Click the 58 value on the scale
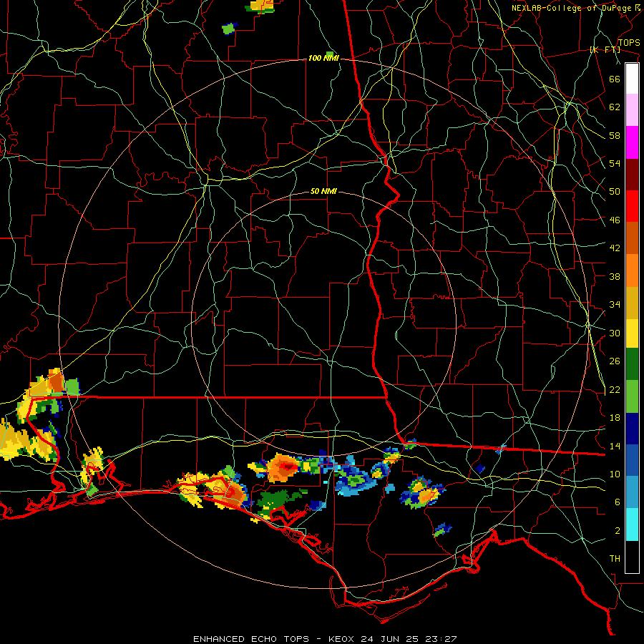The image size is (644, 644). 615,135
